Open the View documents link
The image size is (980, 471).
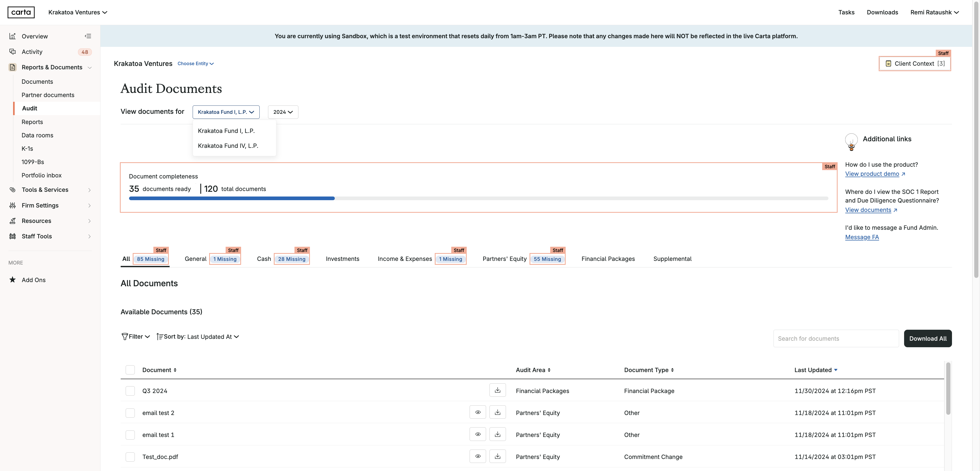point(871,210)
